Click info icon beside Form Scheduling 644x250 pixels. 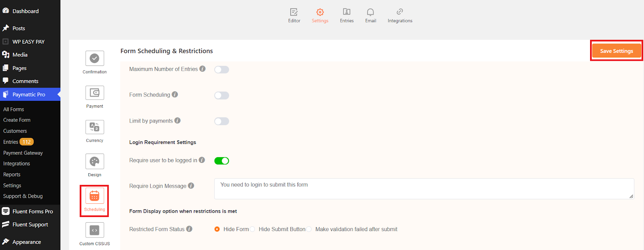click(175, 94)
